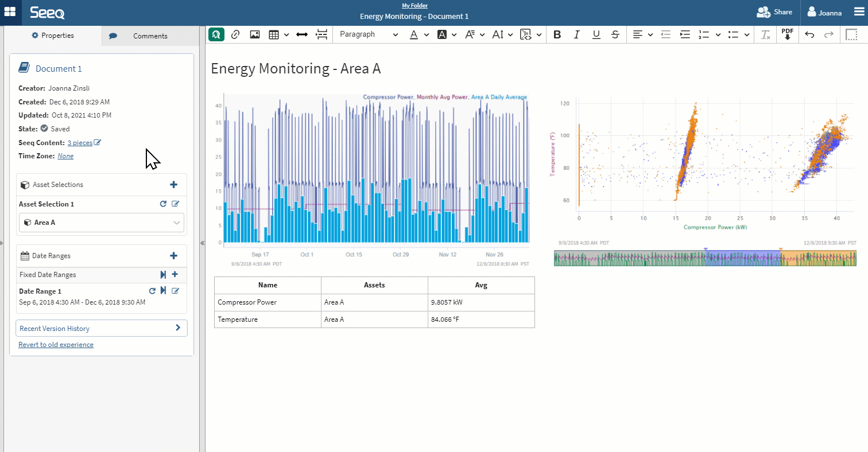
Task: Enable strikethrough formatting
Action: (615, 34)
